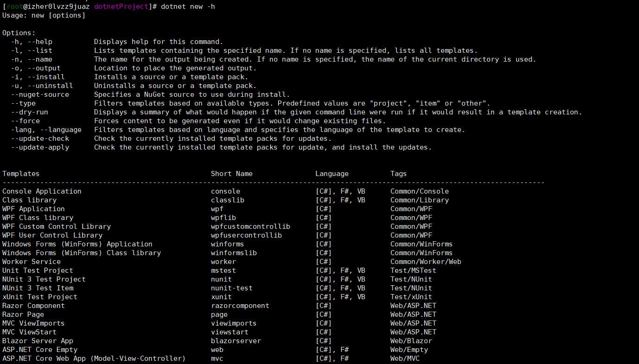
Task: Click the 'Web/Empty' tag
Action: (x=409, y=350)
